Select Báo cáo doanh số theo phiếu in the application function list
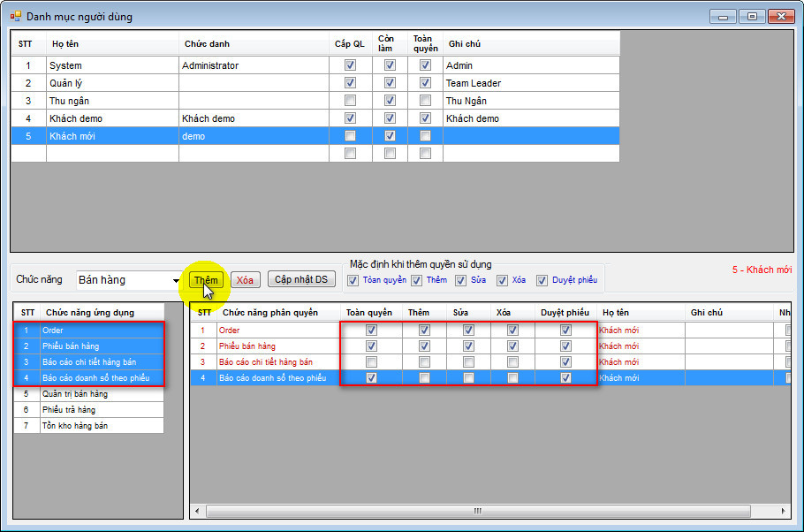Image resolution: width=804 pixels, height=532 pixels. click(102, 377)
